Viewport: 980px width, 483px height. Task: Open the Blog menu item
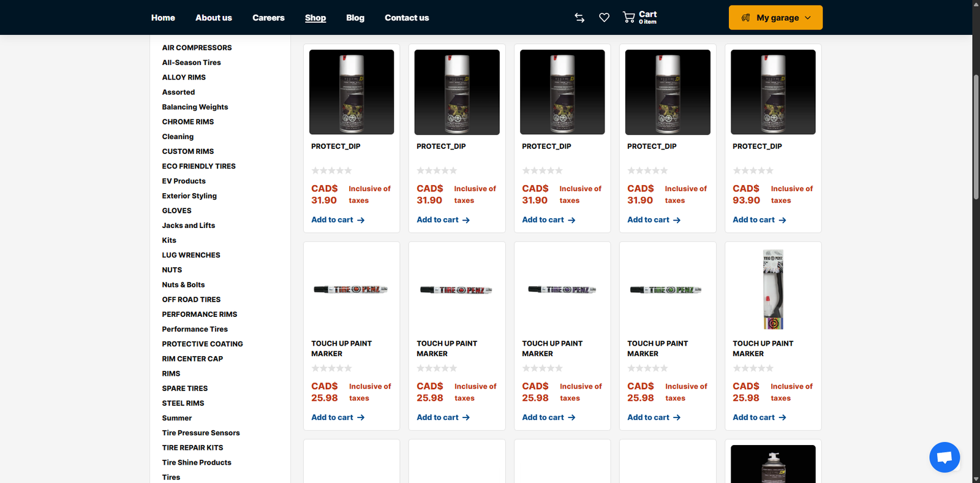(x=355, y=18)
